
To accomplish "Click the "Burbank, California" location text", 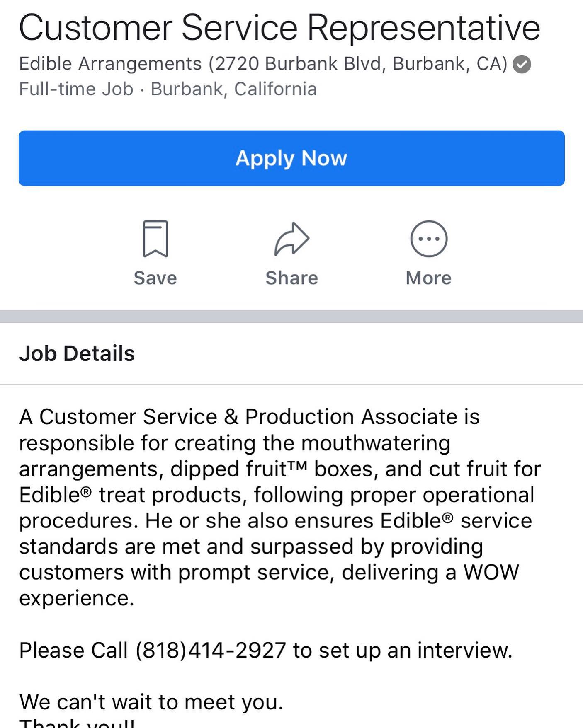I will click(x=233, y=89).
